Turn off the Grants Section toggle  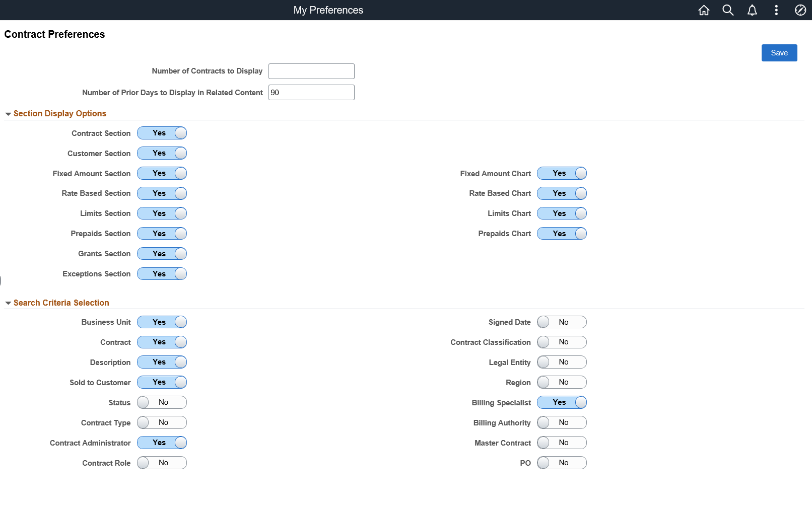pyautogui.click(x=162, y=254)
